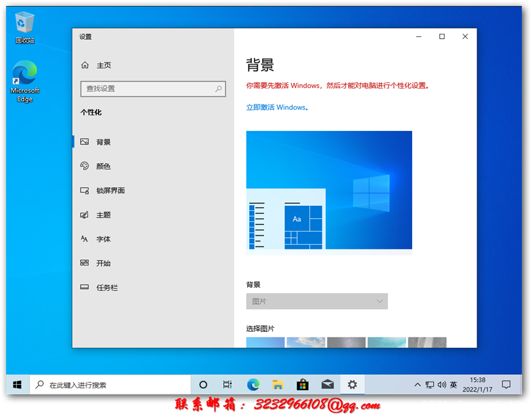Open the 锁屏界面 lock screen icon
532x416 pixels.
(84, 190)
